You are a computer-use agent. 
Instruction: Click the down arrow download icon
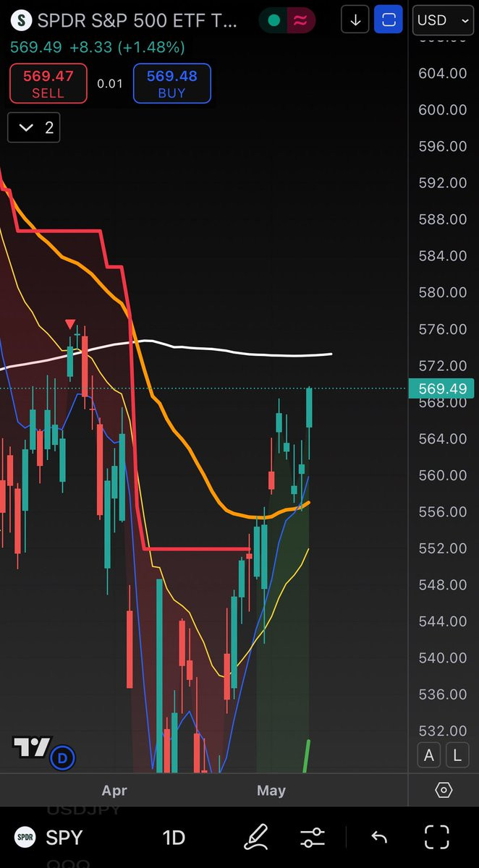point(355,20)
